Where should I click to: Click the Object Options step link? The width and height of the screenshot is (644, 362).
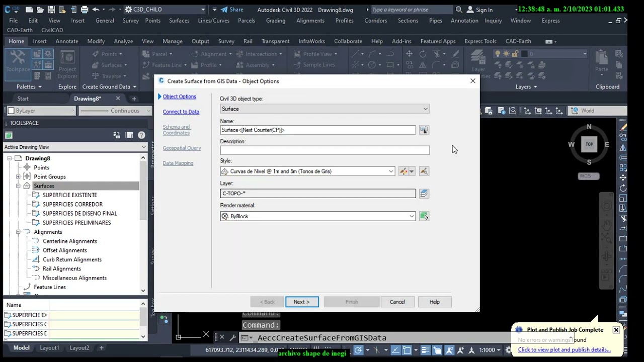tap(179, 97)
